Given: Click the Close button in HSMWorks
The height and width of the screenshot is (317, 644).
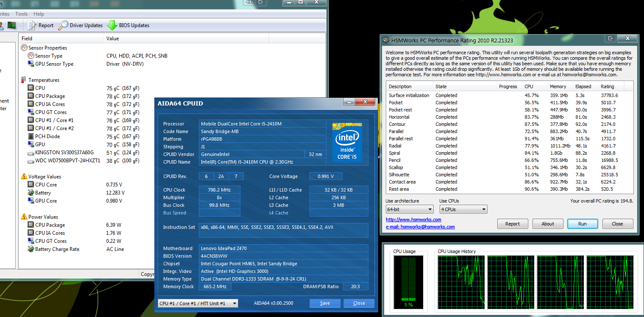Looking at the screenshot, I should (x=617, y=224).
